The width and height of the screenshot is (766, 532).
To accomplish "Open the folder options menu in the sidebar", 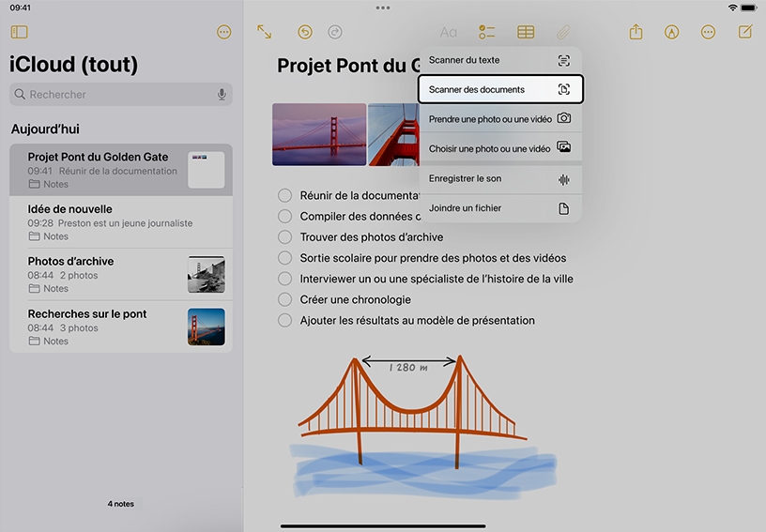I will point(223,32).
